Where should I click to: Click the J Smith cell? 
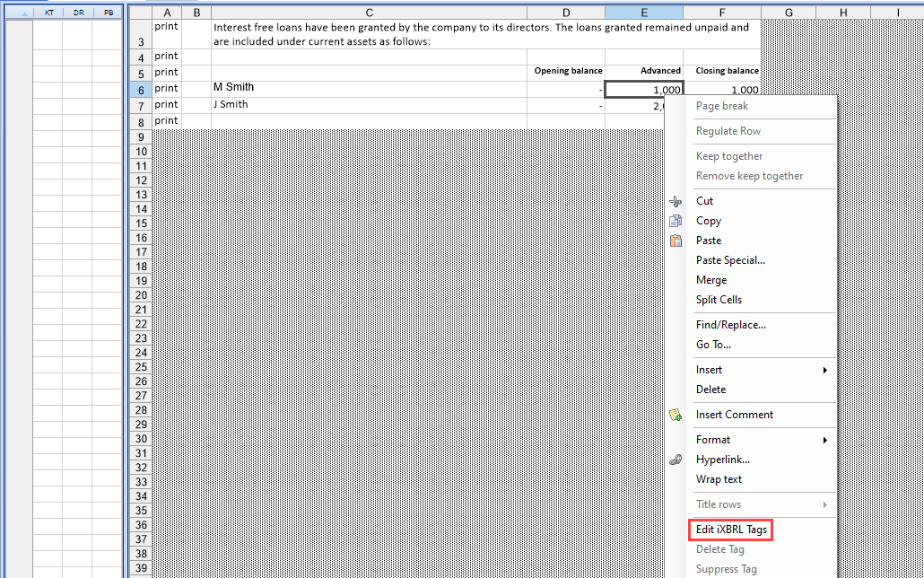tap(369, 105)
